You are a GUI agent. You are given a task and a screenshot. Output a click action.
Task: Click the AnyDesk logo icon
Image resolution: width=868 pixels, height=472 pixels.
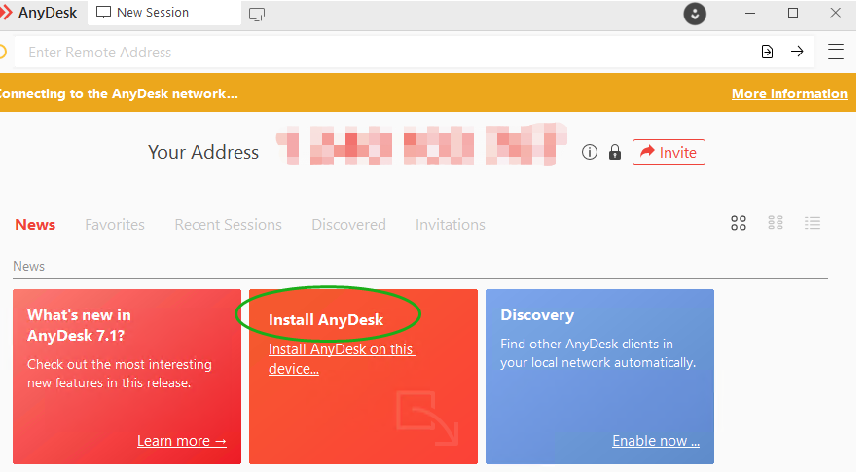point(6,13)
